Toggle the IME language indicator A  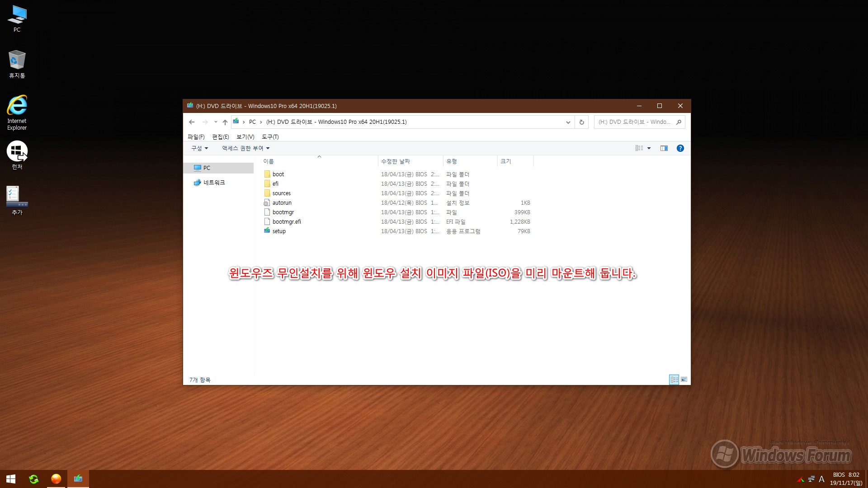click(x=821, y=479)
